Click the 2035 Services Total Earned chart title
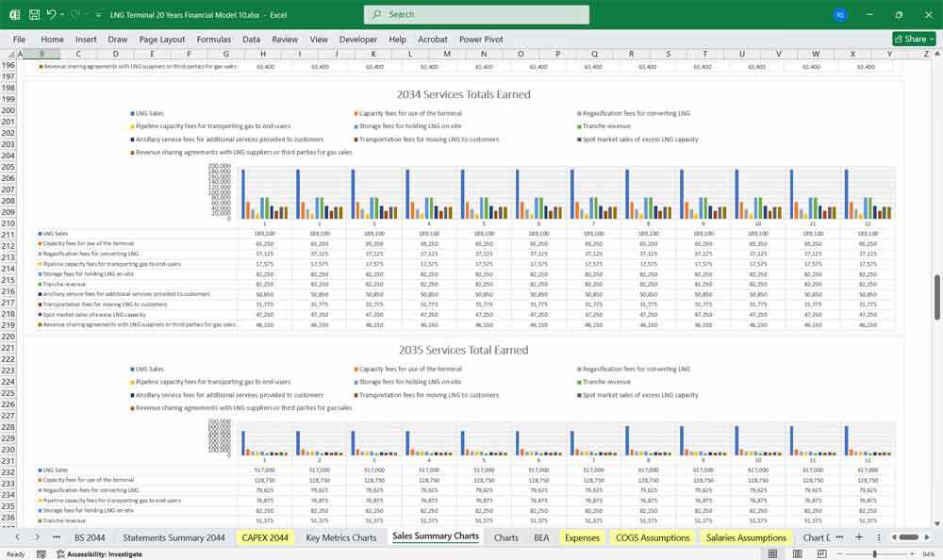 point(463,350)
